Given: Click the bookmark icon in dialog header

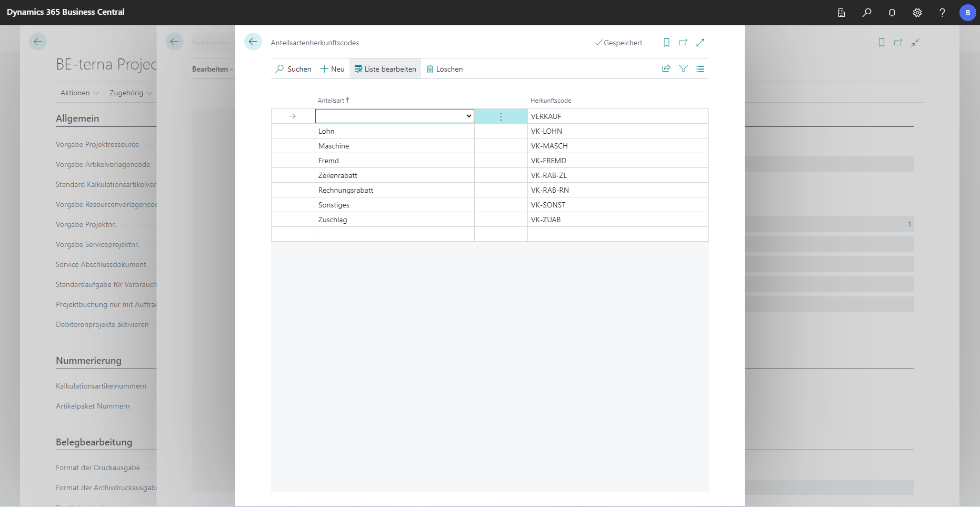Looking at the screenshot, I should pos(666,43).
